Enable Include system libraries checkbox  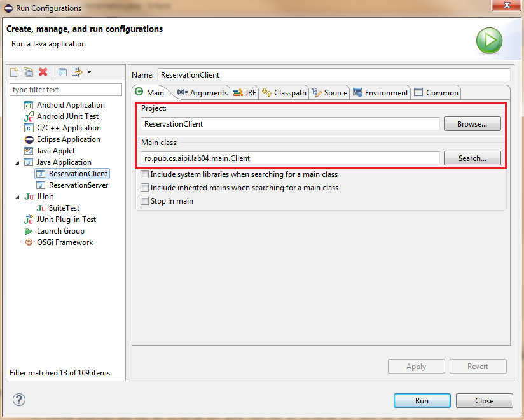(x=145, y=174)
